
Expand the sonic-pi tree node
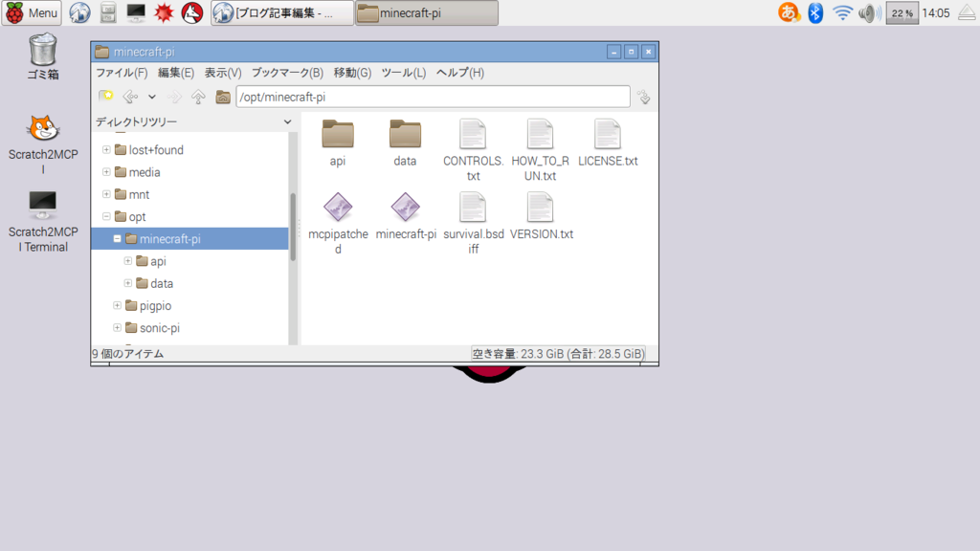tap(117, 327)
